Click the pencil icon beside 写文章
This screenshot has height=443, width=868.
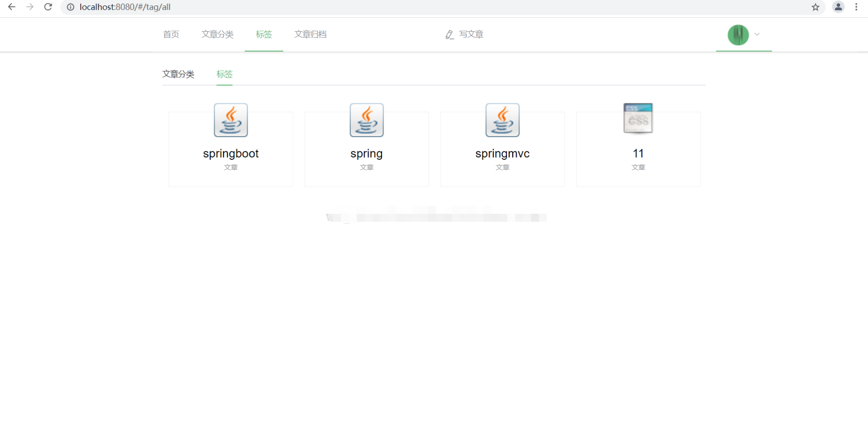449,35
